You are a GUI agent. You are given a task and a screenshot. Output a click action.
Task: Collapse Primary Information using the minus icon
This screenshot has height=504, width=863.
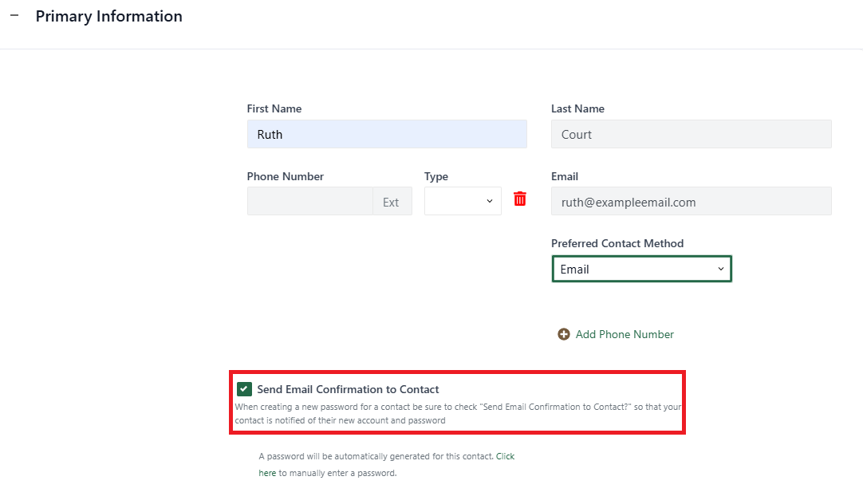[x=14, y=14]
